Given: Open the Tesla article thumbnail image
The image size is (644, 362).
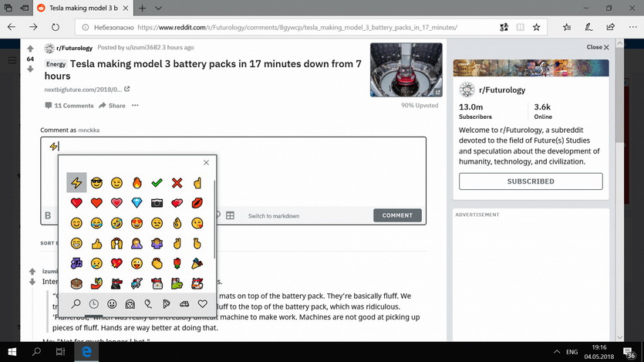Looking at the screenshot, I should 406,69.
